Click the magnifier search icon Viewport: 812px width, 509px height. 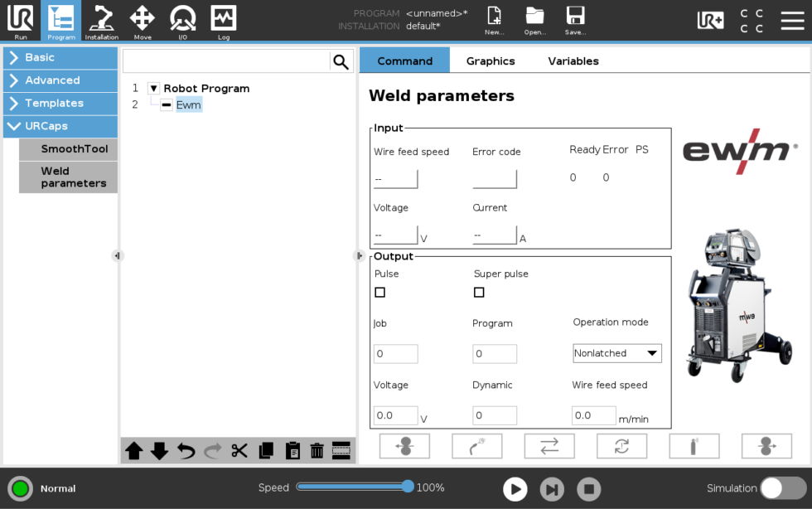point(341,61)
